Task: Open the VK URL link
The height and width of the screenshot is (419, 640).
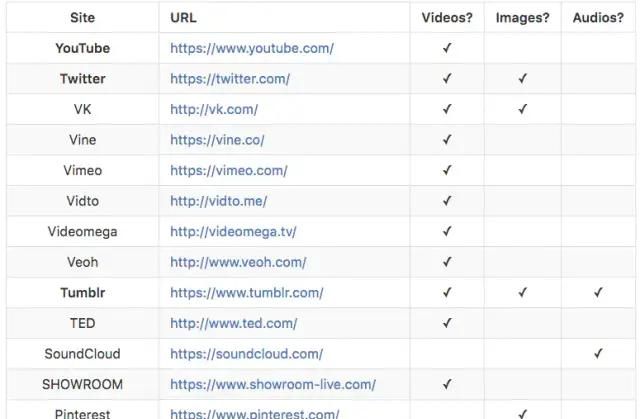Action: (x=213, y=109)
